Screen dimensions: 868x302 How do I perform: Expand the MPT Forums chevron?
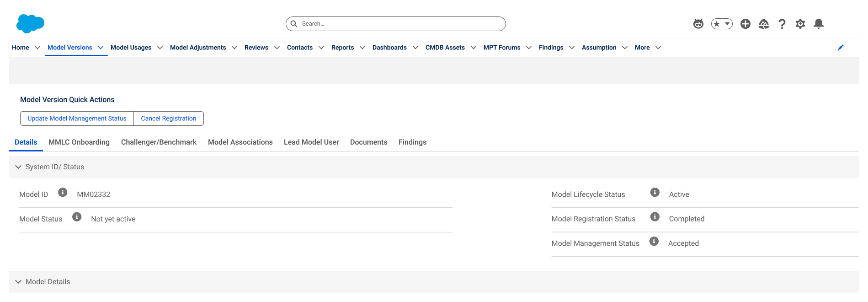pyautogui.click(x=529, y=48)
